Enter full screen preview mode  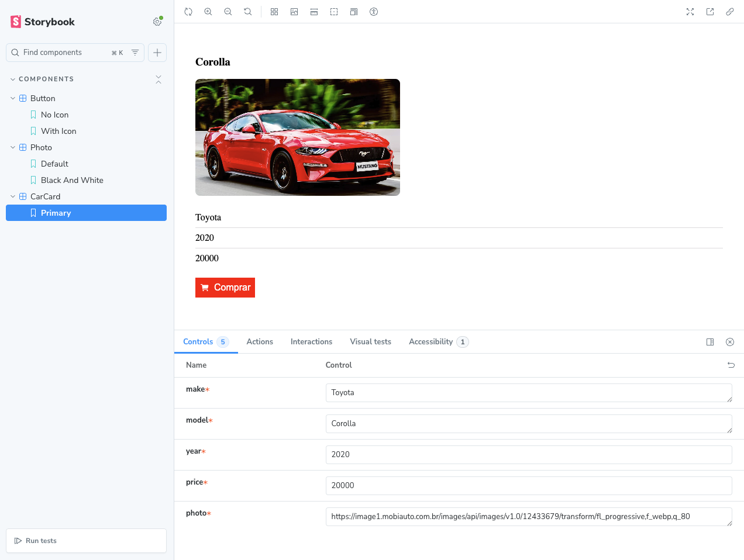pos(690,12)
